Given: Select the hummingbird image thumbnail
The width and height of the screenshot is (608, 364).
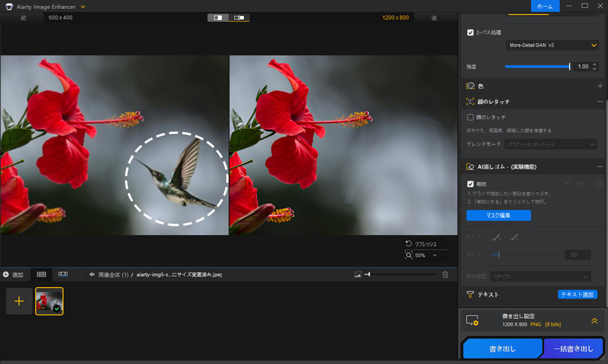Looking at the screenshot, I should pyautogui.click(x=49, y=302).
